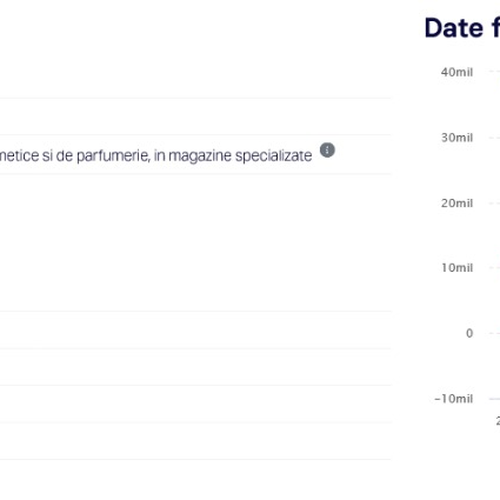Click the info icon after 'magazine specializate'

[327, 150]
